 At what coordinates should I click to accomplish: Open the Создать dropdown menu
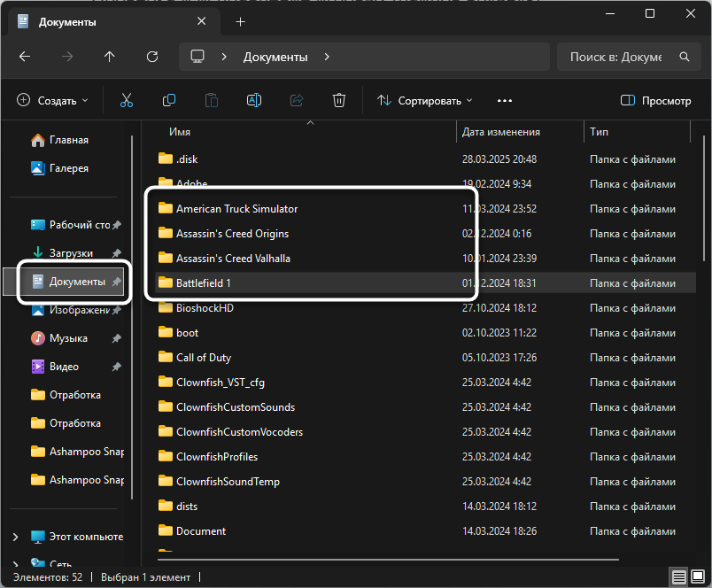53,101
